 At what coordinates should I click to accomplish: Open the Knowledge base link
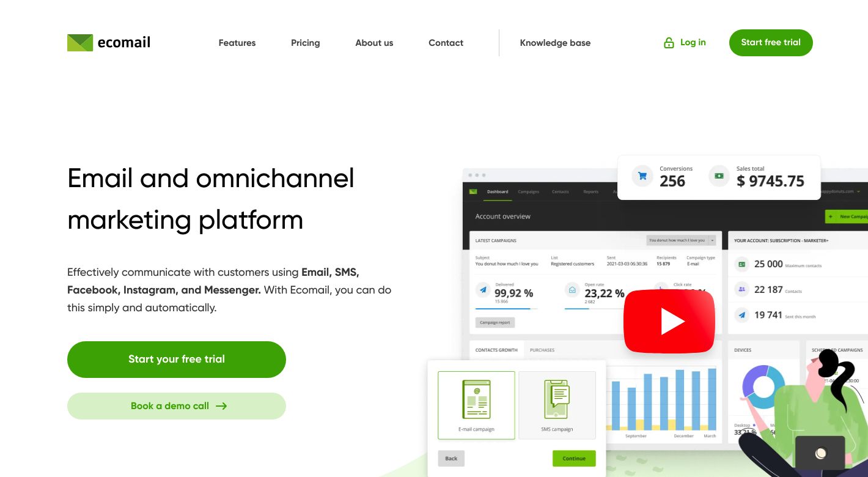(555, 43)
